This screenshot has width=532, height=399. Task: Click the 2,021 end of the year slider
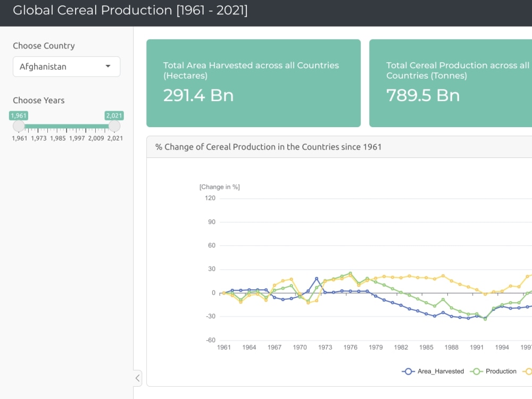click(x=114, y=126)
